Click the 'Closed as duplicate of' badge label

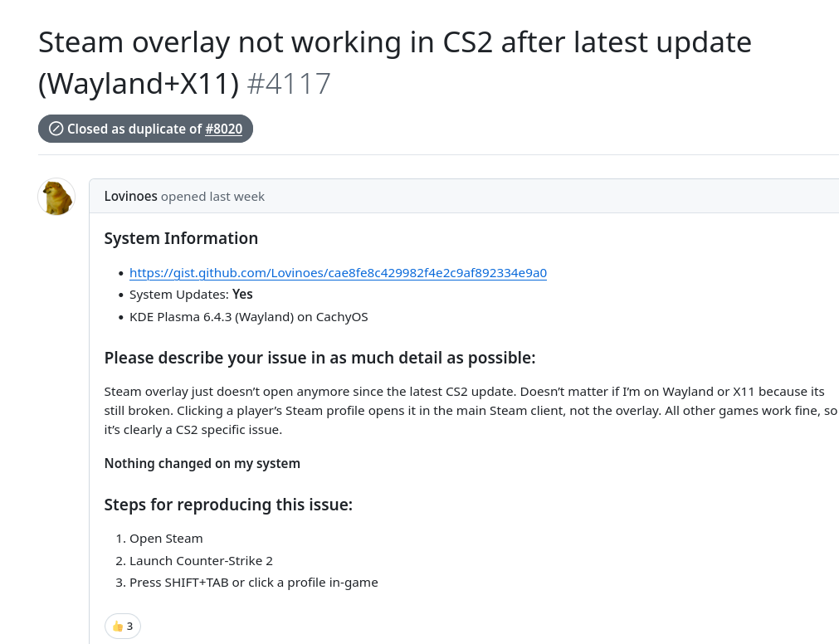pyautogui.click(x=134, y=129)
